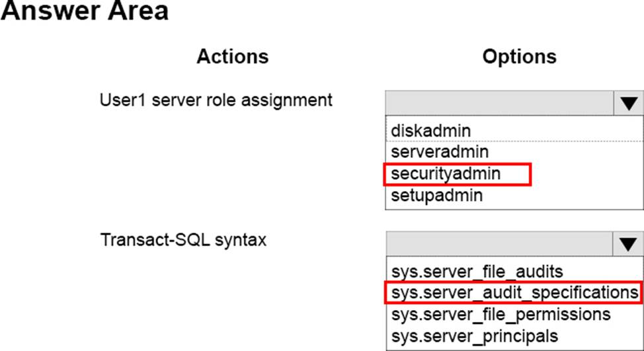
Task: Expand the Transact-SQL syntax dropdown arrow
Action: pos(628,245)
